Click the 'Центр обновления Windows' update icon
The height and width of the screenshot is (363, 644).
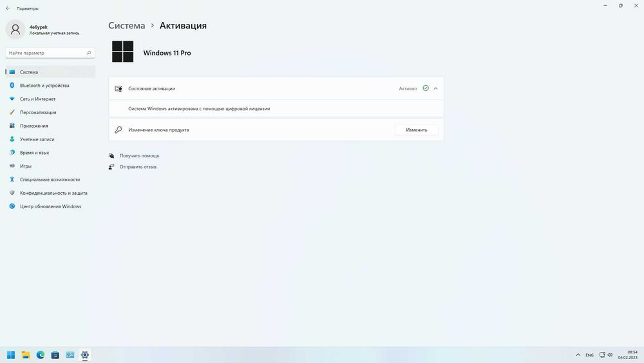tap(12, 206)
